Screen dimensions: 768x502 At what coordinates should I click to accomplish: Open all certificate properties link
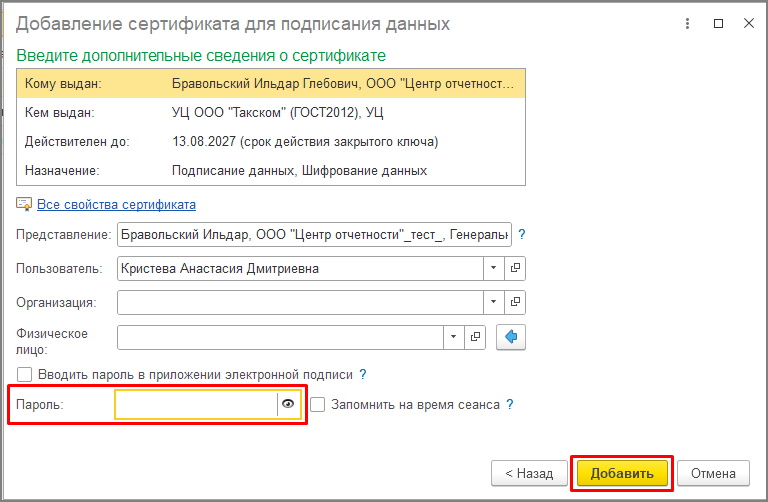tap(117, 204)
